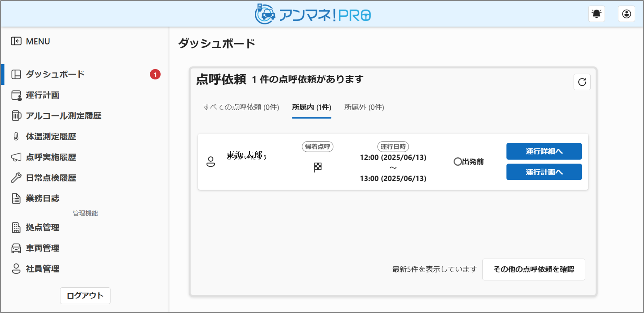Select the アルコール測定履歴 icon
Viewport: 644px width, 313px height.
(x=16, y=116)
